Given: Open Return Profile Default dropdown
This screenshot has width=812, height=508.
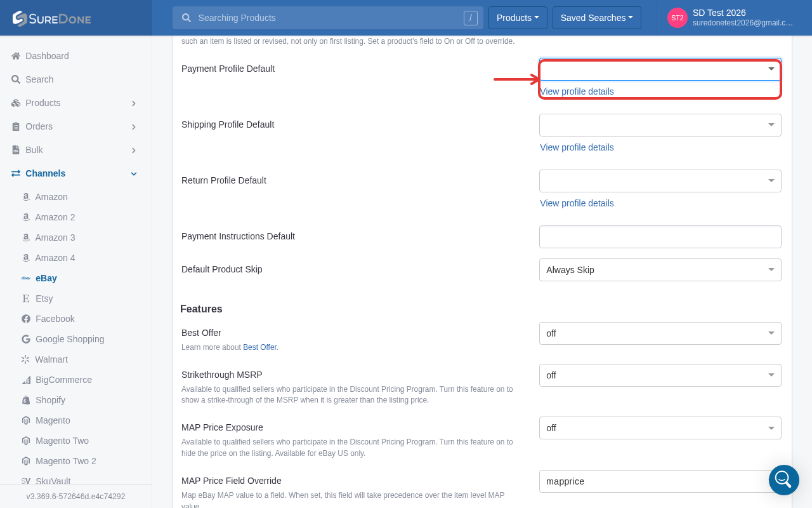Looking at the screenshot, I should (660, 181).
